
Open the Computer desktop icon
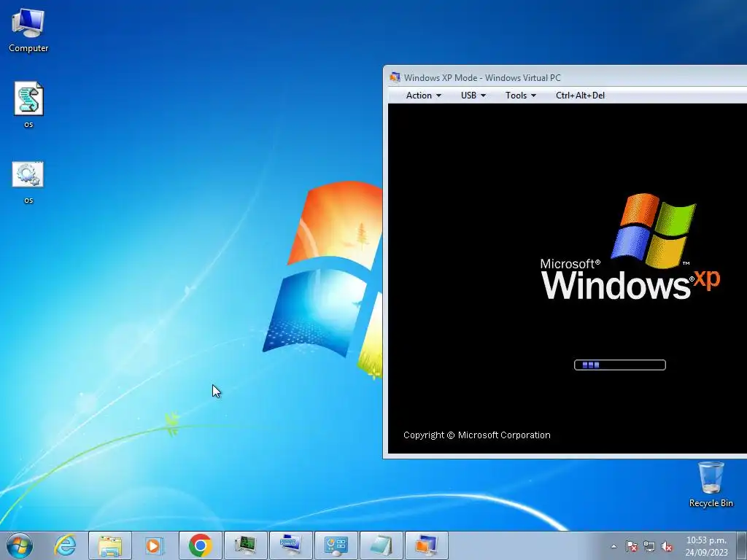tap(28, 29)
